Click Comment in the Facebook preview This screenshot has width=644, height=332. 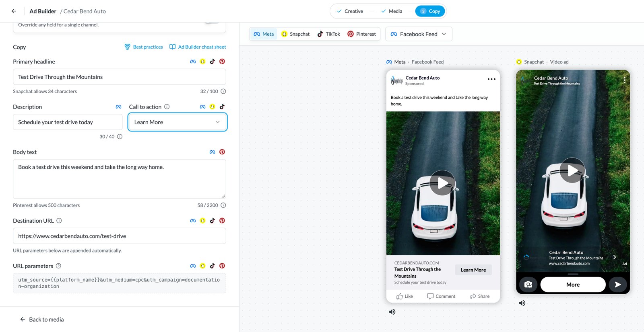pos(441,296)
